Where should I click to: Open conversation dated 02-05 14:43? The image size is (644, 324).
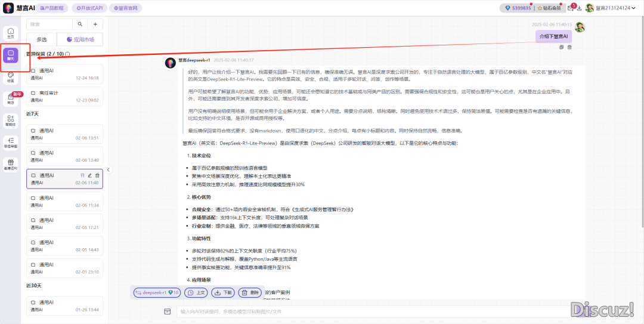64,245
